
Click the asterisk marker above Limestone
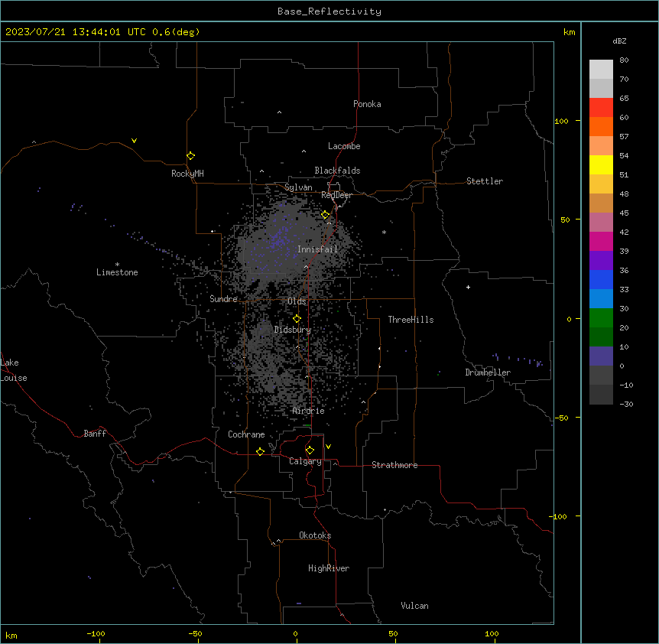[117, 264]
